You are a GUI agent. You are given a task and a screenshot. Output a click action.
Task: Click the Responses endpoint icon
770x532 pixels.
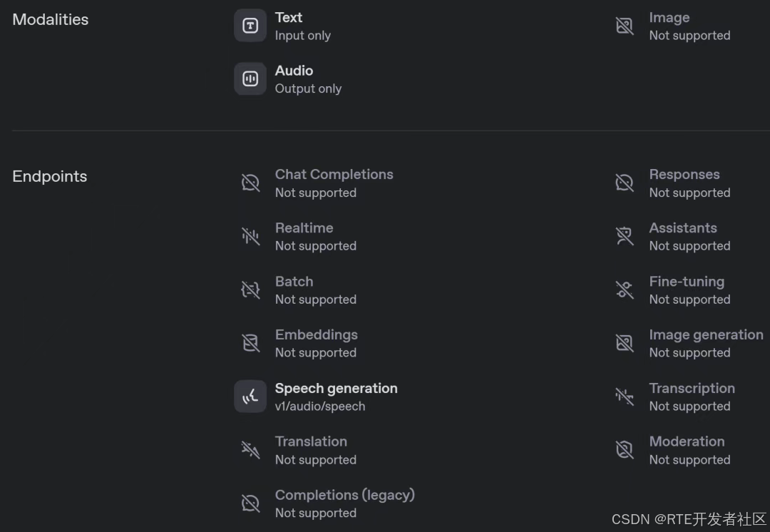coord(625,183)
